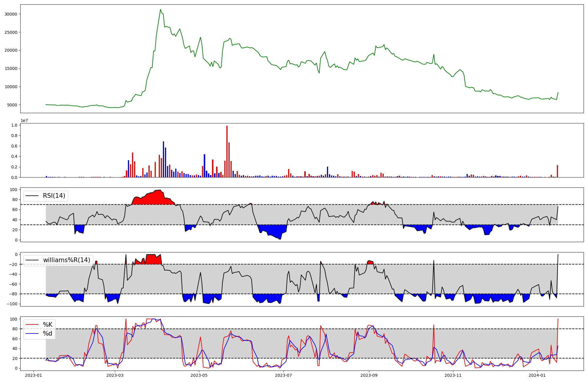The image size is (588, 382).
Task: Select the 2024-01 date tick label
Action: tap(537, 375)
